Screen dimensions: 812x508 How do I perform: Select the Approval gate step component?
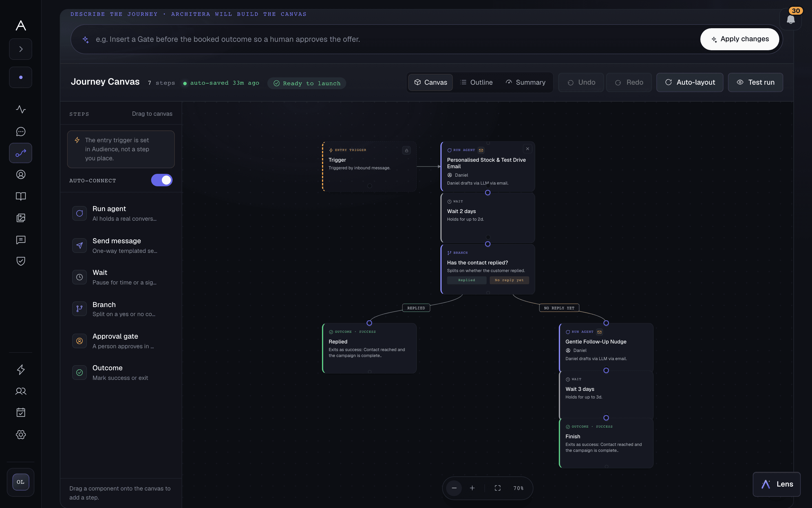121,341
